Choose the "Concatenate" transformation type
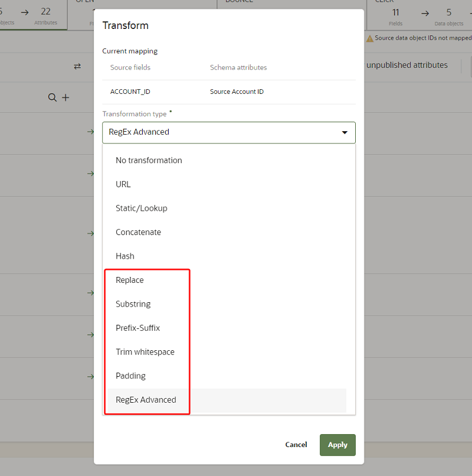The height and width of the screenshot is (476, 472). [x=139, y=232]
